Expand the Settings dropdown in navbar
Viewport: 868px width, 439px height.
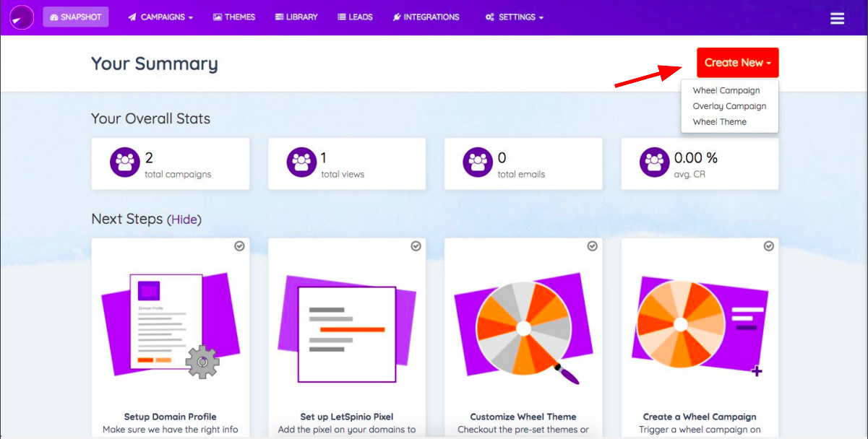pyautogui.click(x=515, y=17)
